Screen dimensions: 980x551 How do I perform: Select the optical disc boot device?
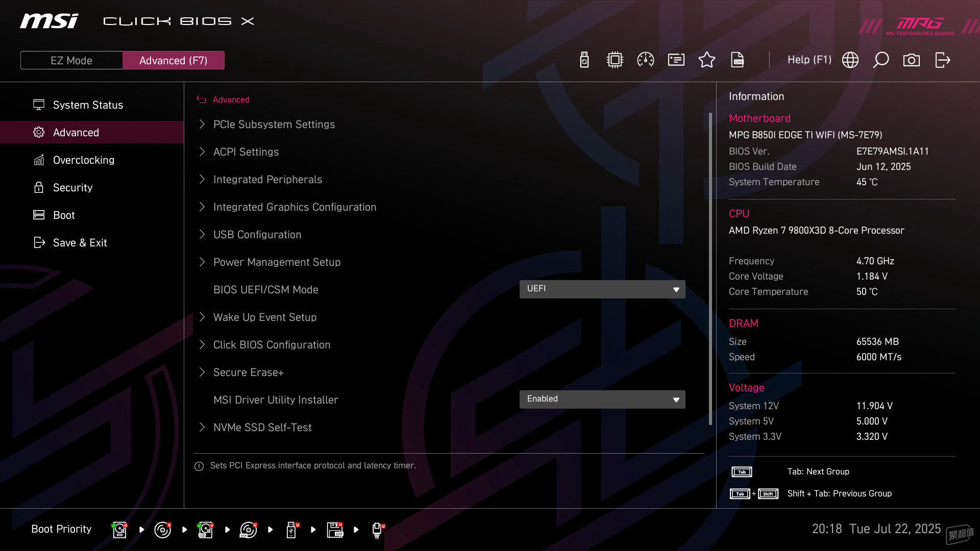pyautogui.click(x=163, y=530)
